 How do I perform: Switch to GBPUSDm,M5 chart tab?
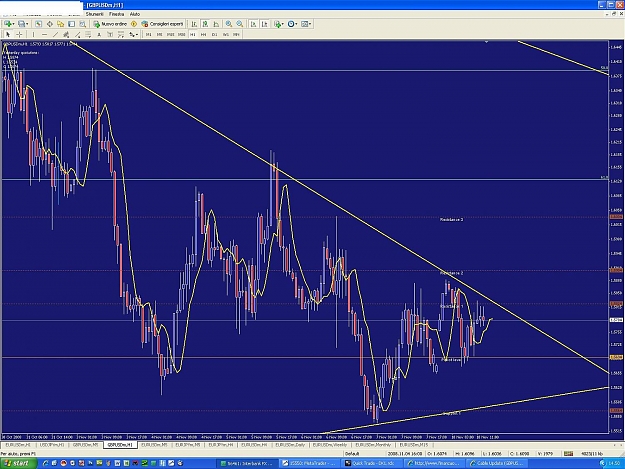click(x=85, y=445)
